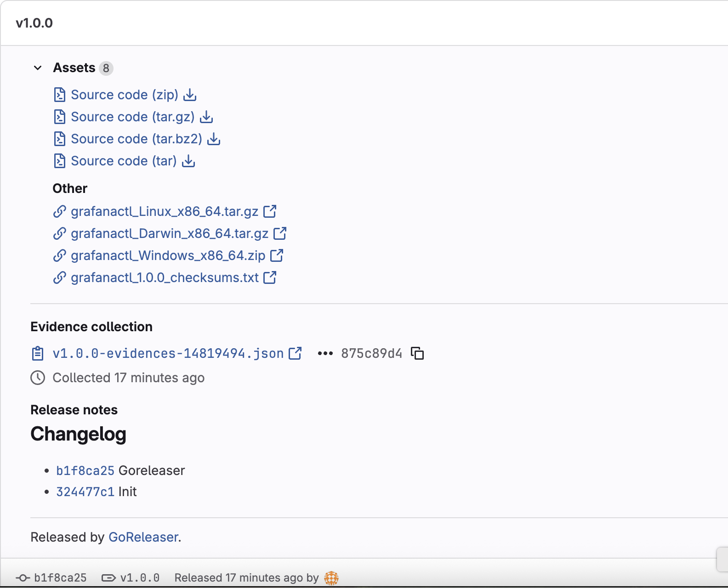The image size is (728, 588).
Task: Click the Other heading
Action: (70, 188)
